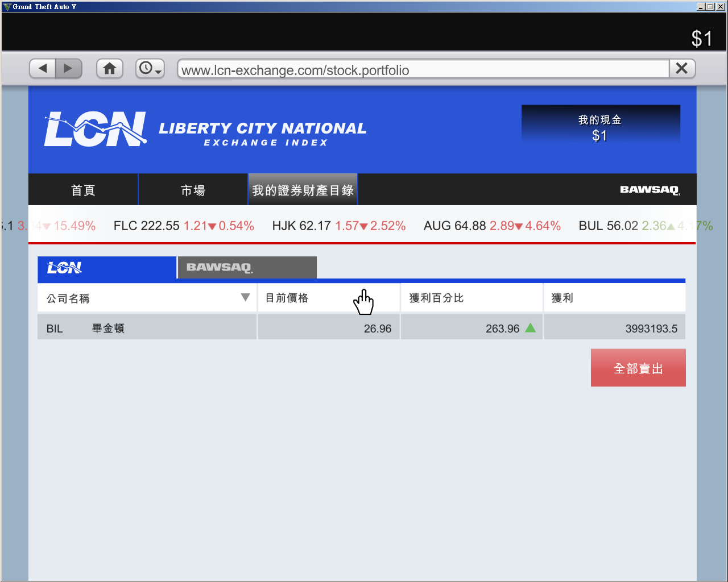Click the green up arrow in BIL row
Screen dimensions: 728x582
click(x=531, y=327)
